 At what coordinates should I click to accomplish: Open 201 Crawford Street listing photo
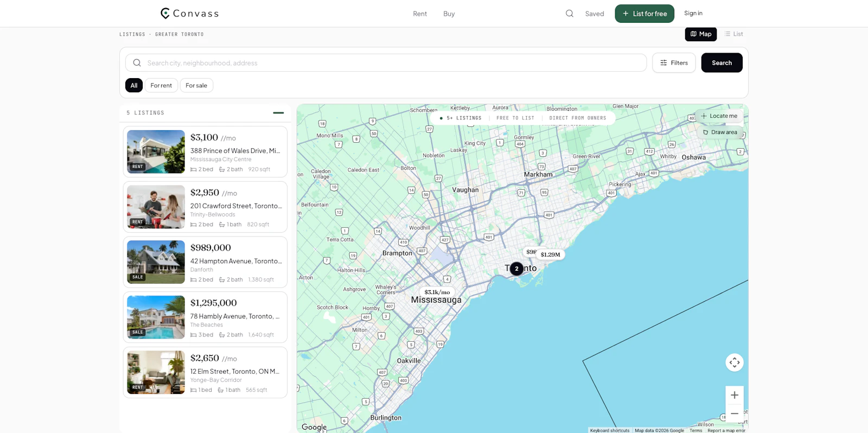pyautogui.click(x=156, y=207)
